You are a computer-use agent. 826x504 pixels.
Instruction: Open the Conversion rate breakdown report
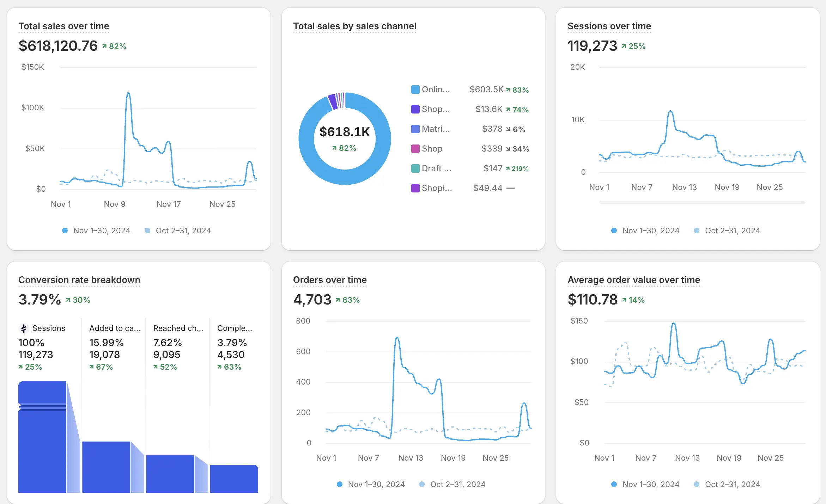pyautogui.click(x=79, y=280)
